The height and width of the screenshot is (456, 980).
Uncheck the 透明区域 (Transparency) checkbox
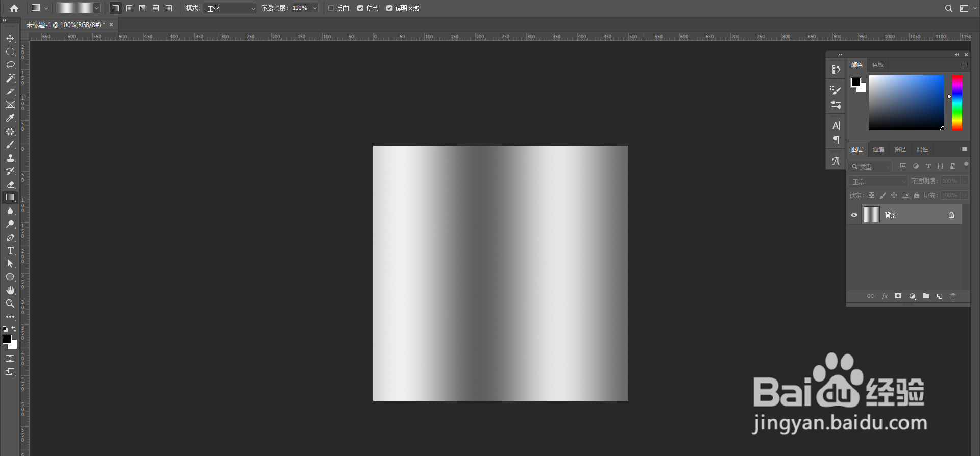(389, 8)
